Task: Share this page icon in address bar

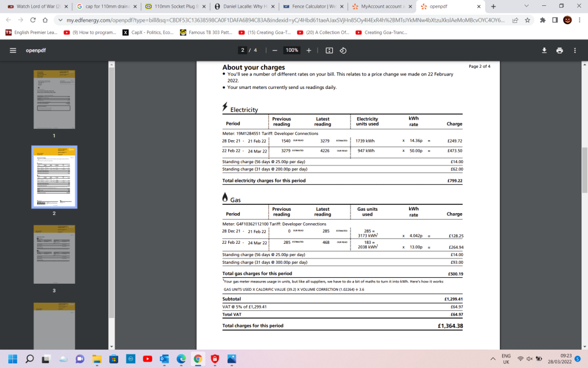Action: pyautogui.click(x=515, y=20)
